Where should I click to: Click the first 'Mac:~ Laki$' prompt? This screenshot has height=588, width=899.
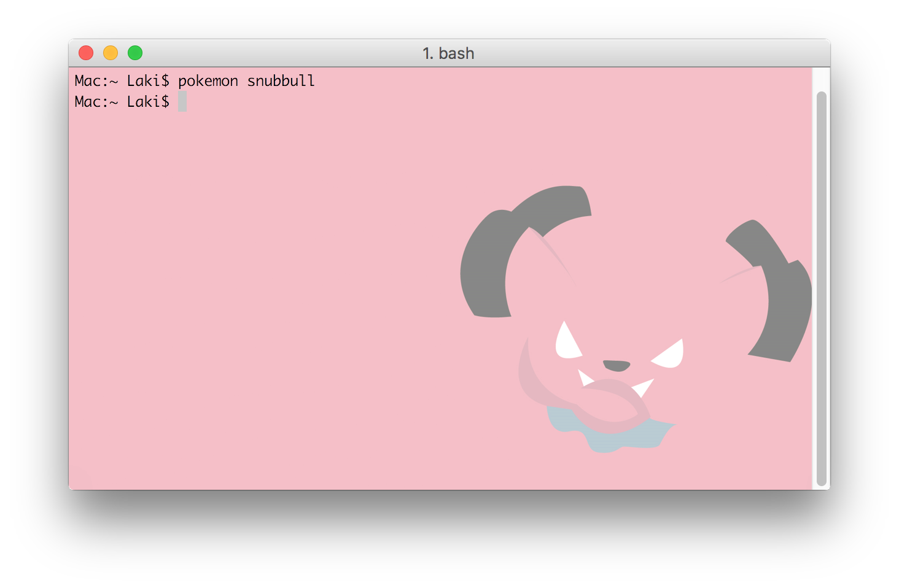[x=122, y=81]
